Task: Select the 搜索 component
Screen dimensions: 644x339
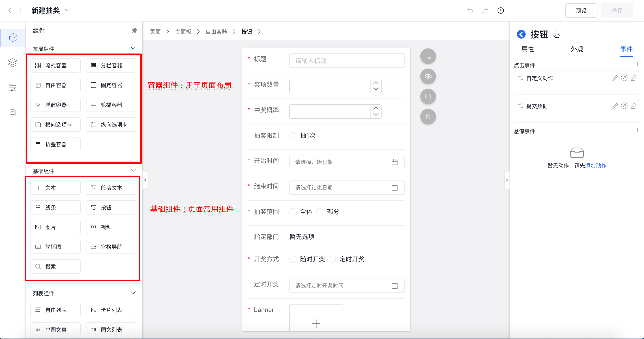Action: click(x=56, y=266)
